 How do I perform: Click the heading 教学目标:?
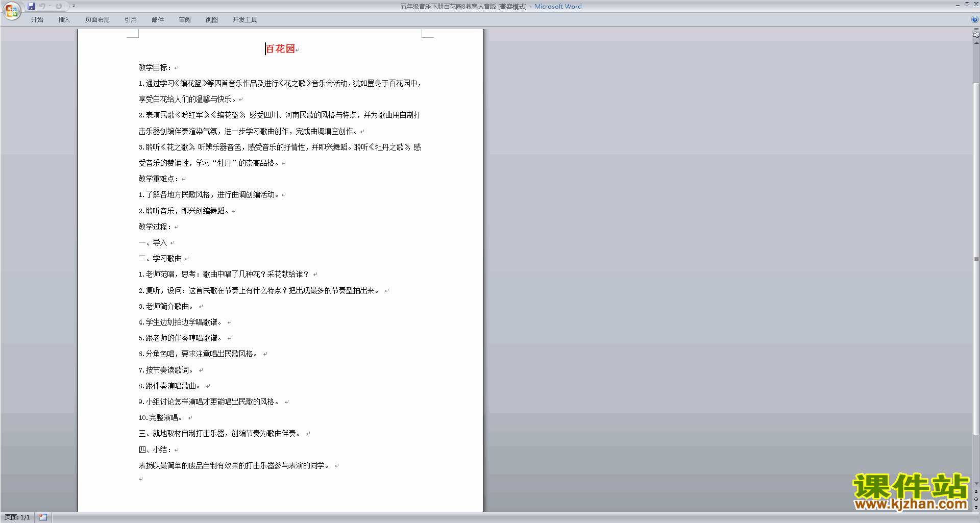click(x=155, y=67)
